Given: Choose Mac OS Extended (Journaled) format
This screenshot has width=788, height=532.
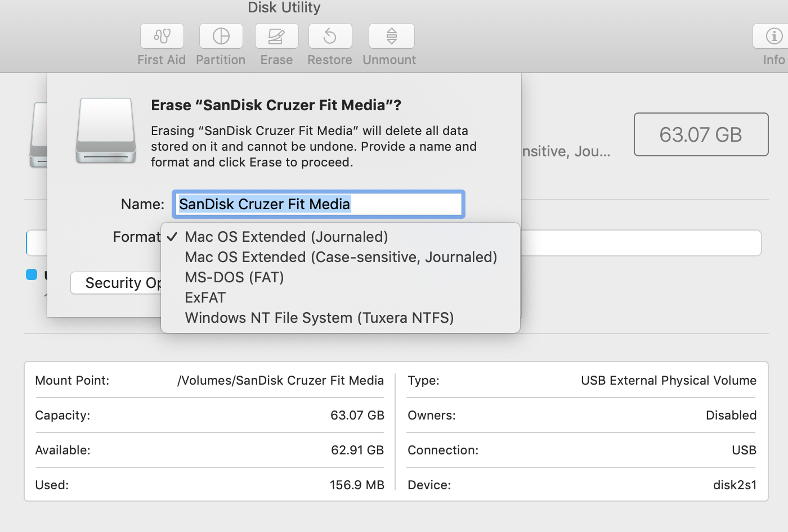Looking at the screenshot, I should pos(340,237).
